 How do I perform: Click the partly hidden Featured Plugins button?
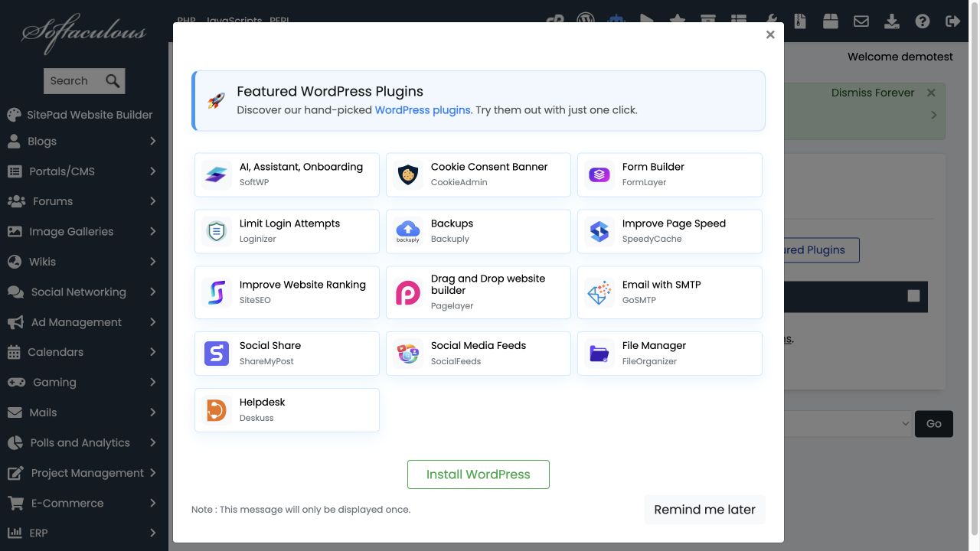coord(822,250)
